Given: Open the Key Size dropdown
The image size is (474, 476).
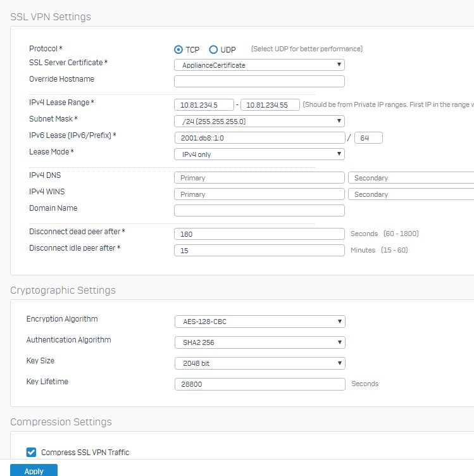Looking at the screenshot, I should [260, 363].
